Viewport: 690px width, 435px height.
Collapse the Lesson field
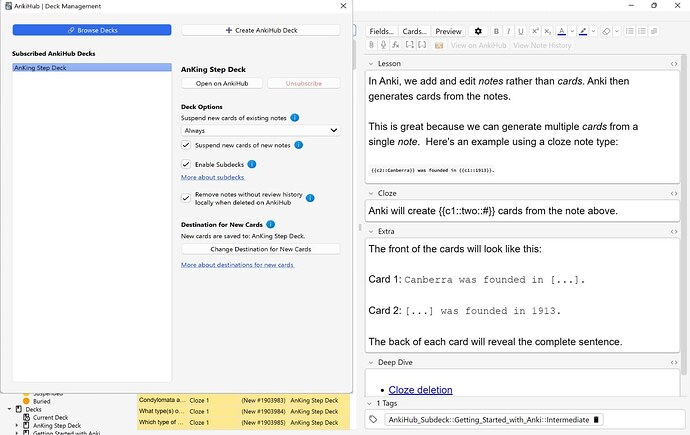point(371,64)
